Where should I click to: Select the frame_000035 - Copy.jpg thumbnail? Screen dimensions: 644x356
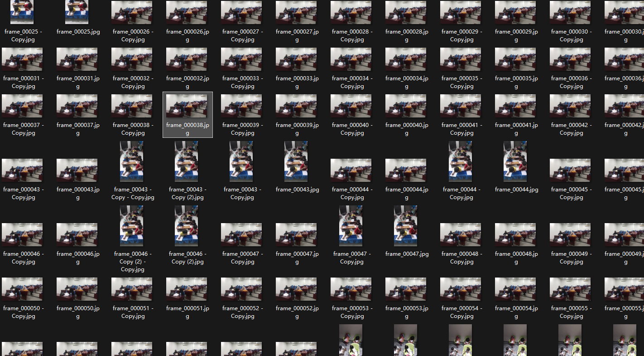tap(461, 59)
